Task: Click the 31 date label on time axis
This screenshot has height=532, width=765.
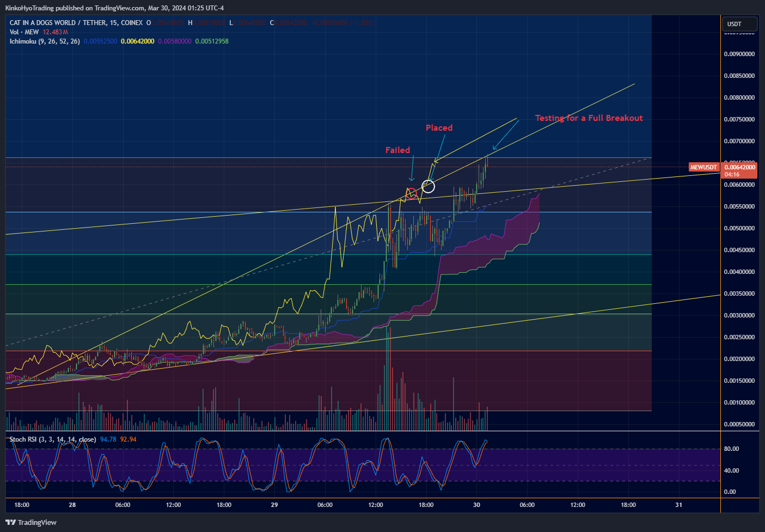Action: pos(678,505)
